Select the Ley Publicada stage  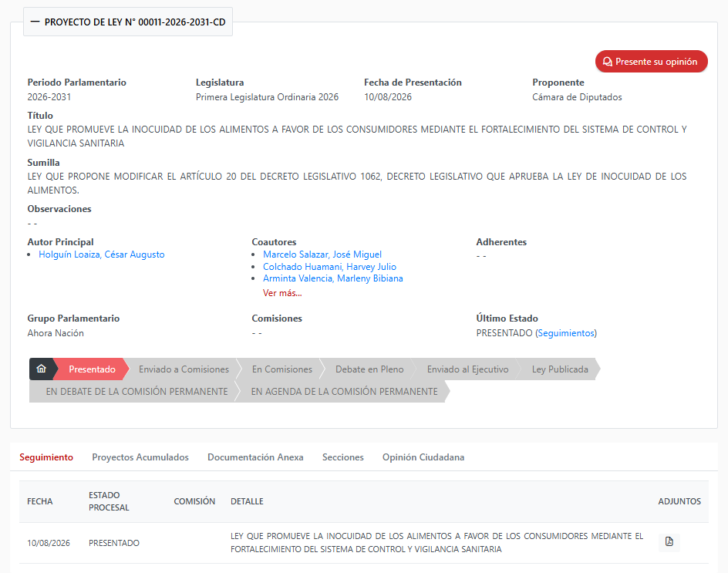(559, 369)
